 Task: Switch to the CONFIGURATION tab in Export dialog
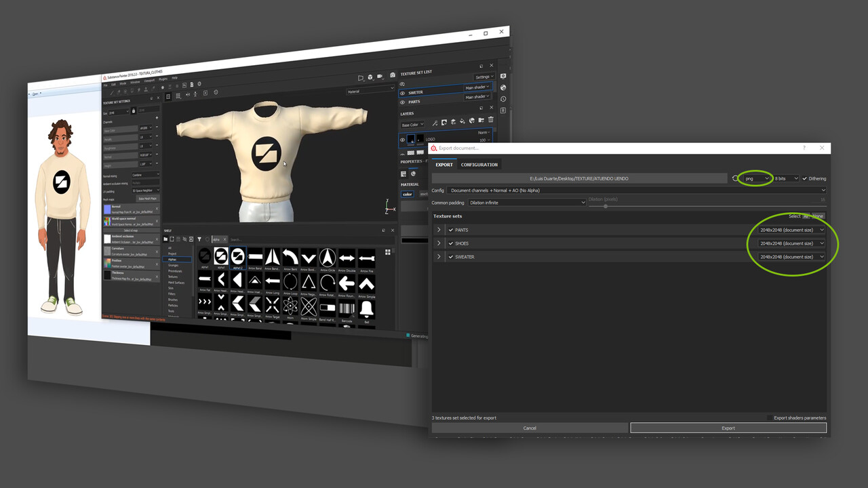[x=479, y=165]
